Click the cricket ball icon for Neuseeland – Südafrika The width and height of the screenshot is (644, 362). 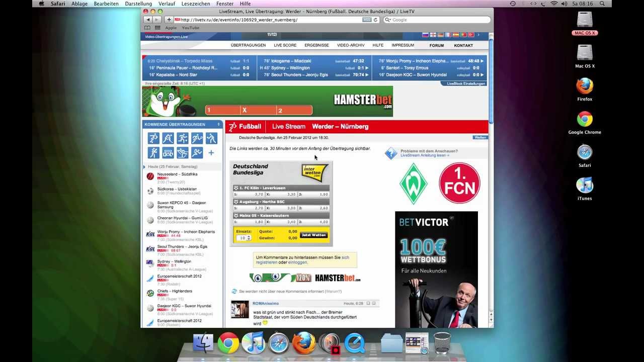tap(150, 176)
